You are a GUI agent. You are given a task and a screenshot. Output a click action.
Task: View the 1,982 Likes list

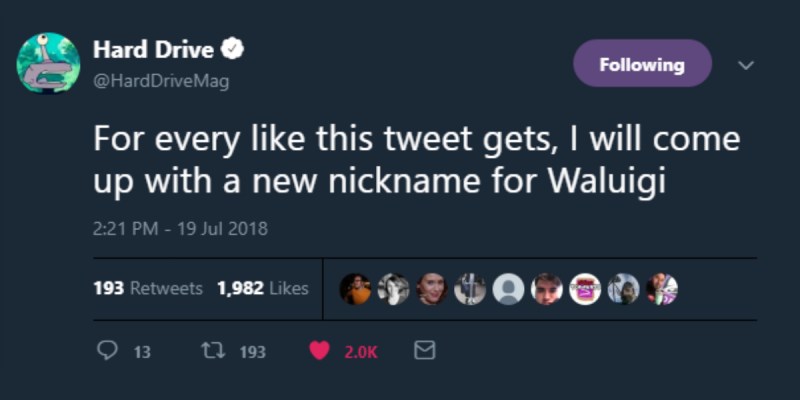(x=262, y=288)
